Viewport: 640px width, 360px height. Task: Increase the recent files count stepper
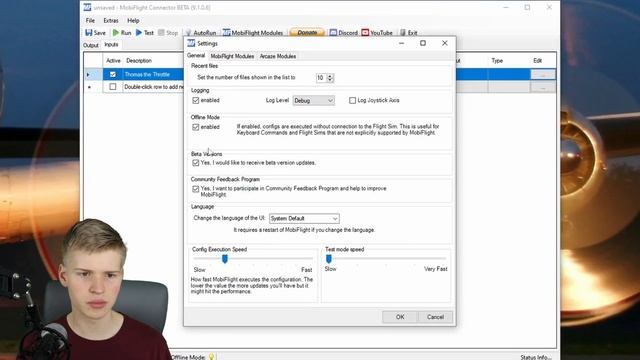pyautogui.click(x=330, y=76)
